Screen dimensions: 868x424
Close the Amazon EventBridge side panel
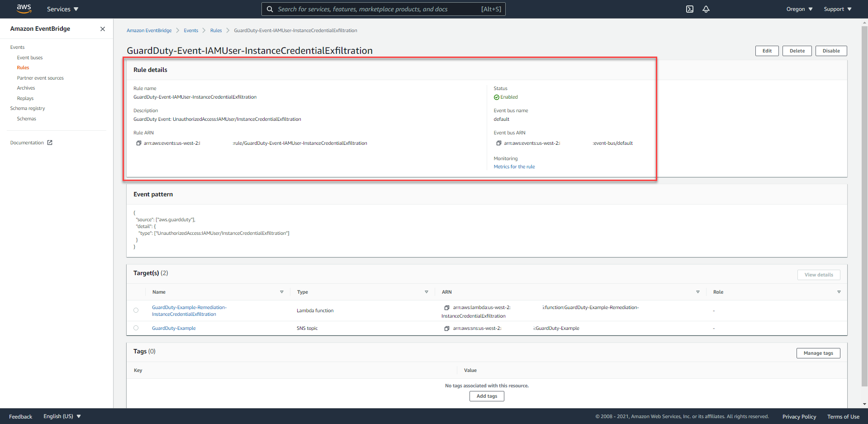pyautogui.click(x=103, y=29)
